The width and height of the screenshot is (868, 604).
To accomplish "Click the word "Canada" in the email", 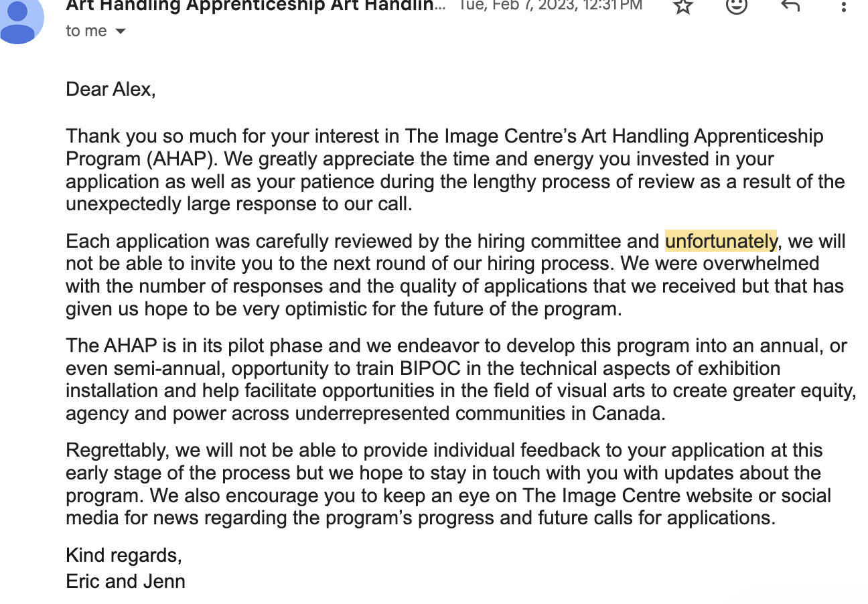I will [x=626, y=413].
